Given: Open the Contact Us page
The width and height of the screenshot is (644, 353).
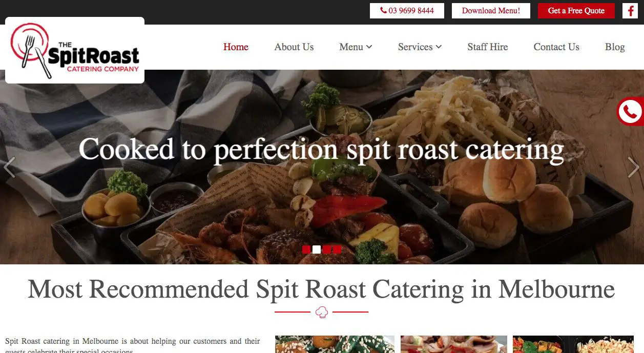Looking at the screenshot, I should pos(556,47).
